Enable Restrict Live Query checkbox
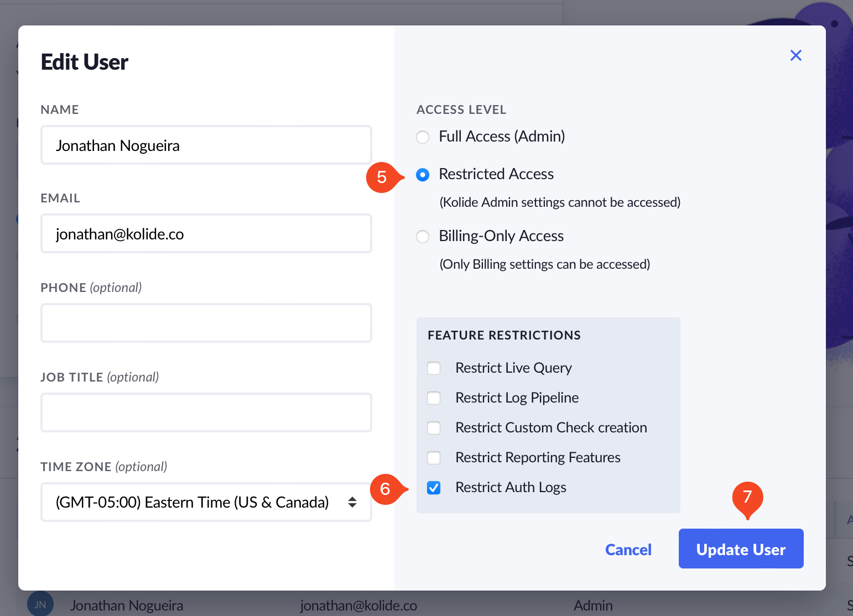853x616 pixels. point(434,368)
